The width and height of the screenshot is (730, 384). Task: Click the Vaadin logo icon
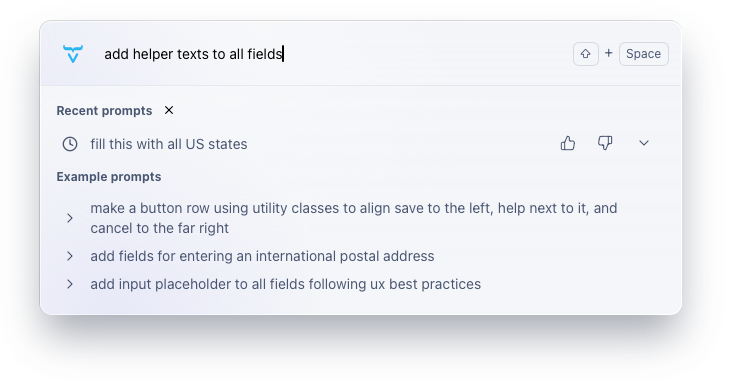point(73,54)
